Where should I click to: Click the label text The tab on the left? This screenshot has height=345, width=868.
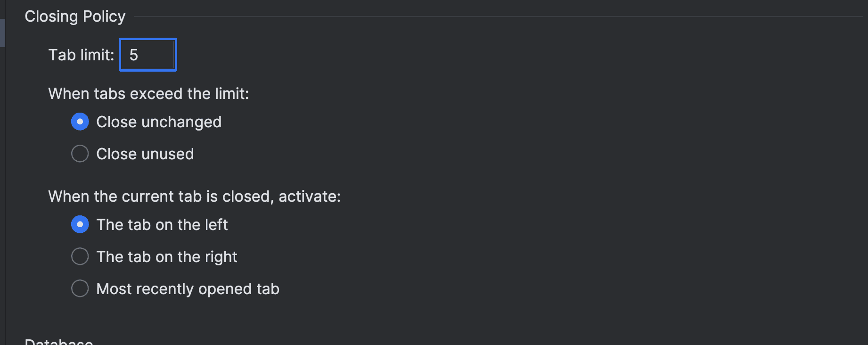[x=162, y=225]
